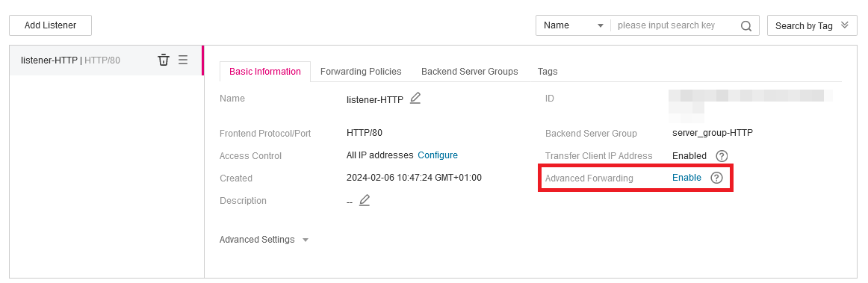Screen dimensions: 868x283
Task: Click the All IP addresses text
Action: (x=379, y=155)
